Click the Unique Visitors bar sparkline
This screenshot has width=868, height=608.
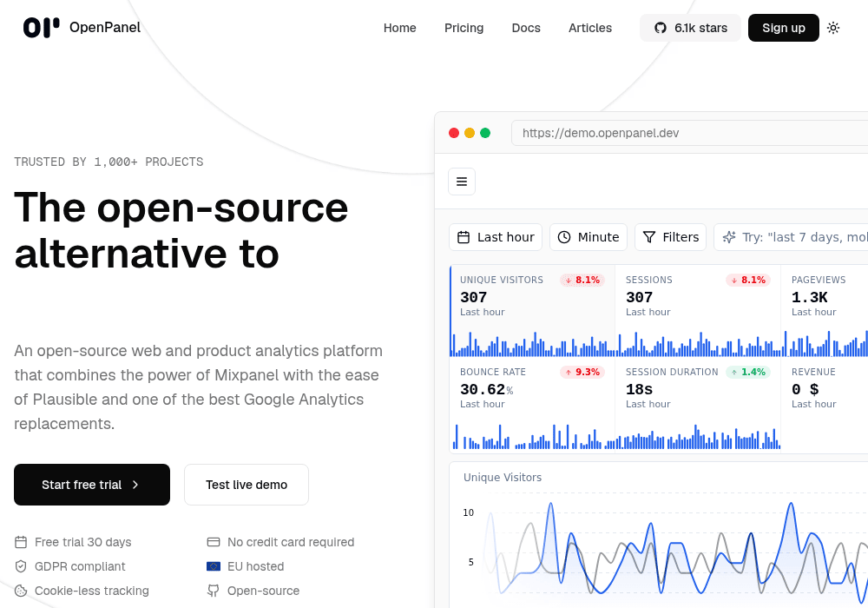point(533,344)
